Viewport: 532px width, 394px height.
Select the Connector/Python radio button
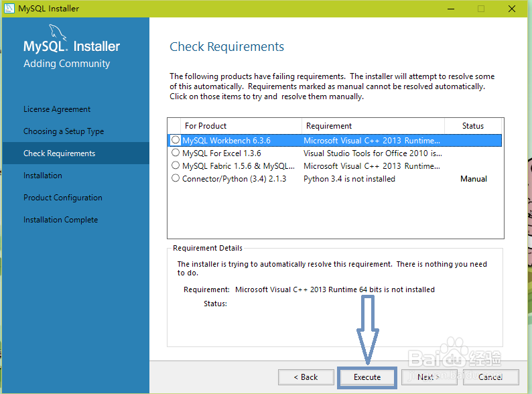[x=176, y=178]
